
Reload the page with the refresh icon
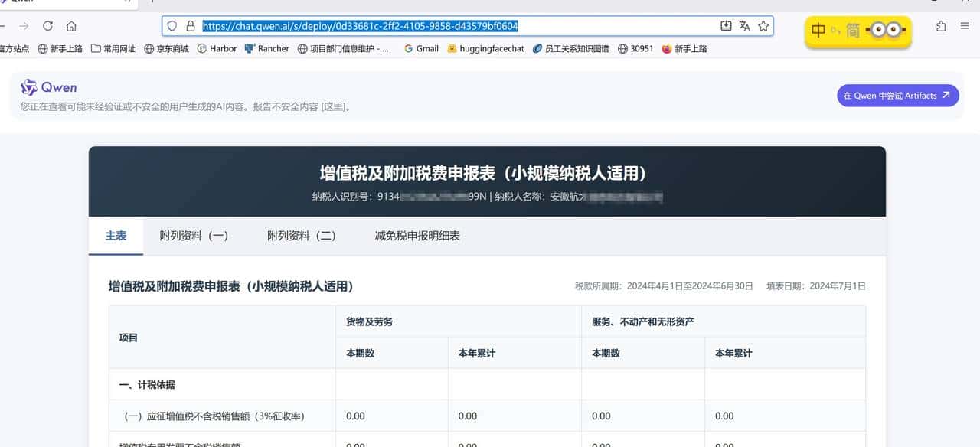point(47,25)
